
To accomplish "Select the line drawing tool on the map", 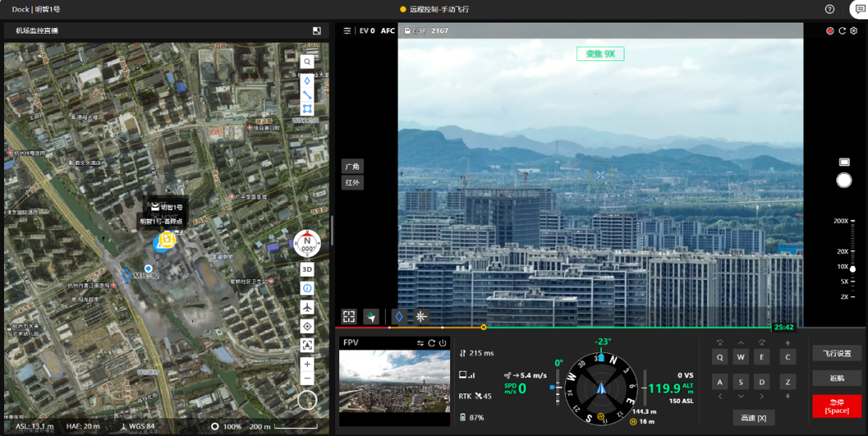I will 307,95.
